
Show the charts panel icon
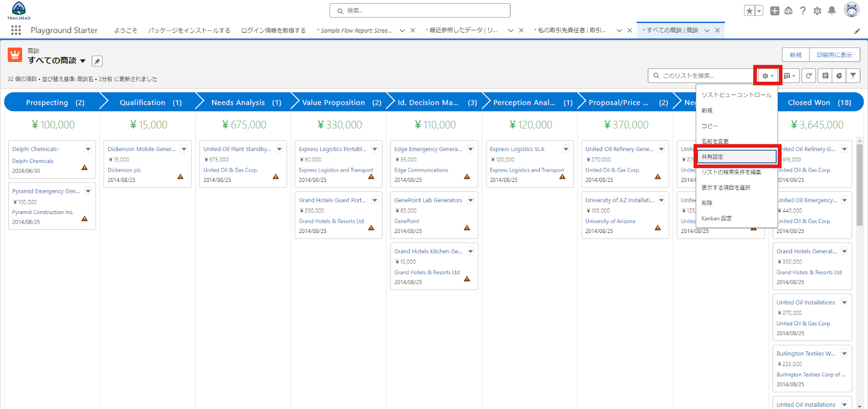click(839, 76)
